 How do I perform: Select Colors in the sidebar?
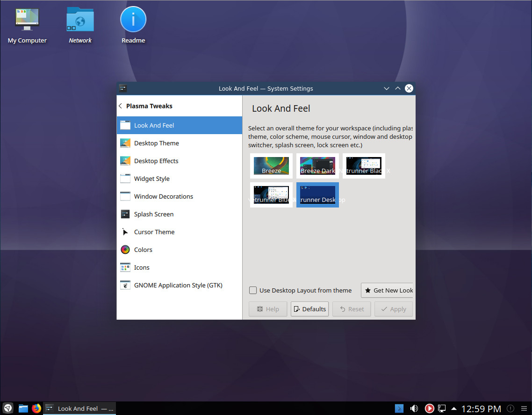click(x=179, y=250)
